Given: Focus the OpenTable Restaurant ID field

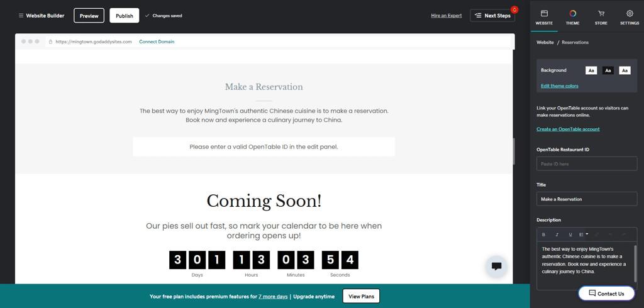Looking at the screenshot, I should click(587, 164).
